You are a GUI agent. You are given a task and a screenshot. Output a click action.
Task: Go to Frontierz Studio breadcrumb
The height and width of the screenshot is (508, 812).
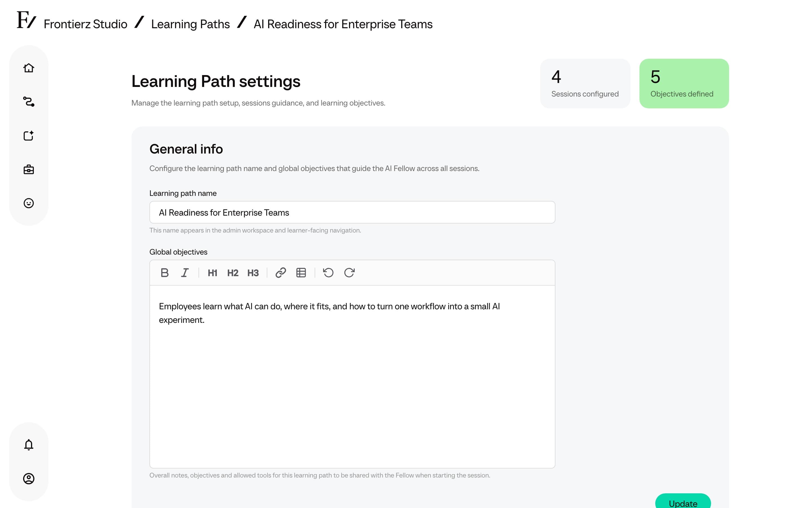[x=85, y=24]
